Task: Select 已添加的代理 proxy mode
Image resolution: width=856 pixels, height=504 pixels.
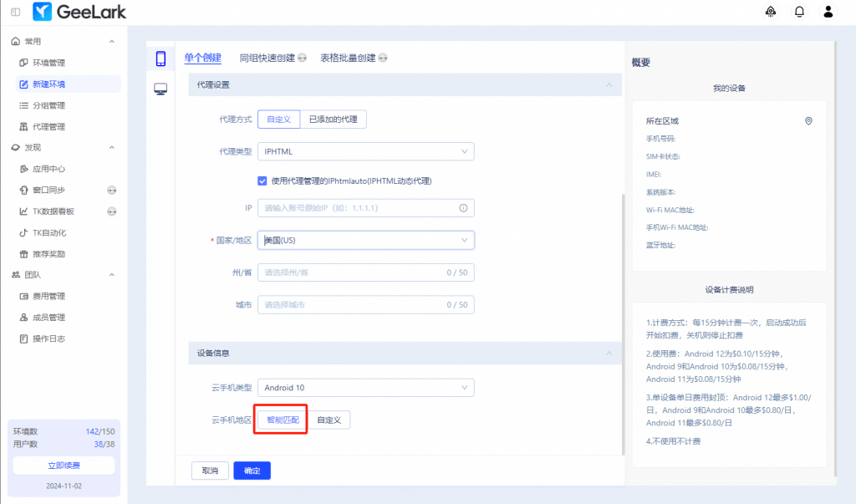Action: (x=333, y=120)
